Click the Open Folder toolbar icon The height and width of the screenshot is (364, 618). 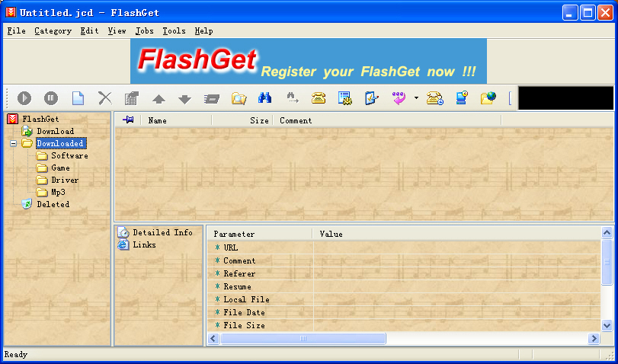point(239,98)
